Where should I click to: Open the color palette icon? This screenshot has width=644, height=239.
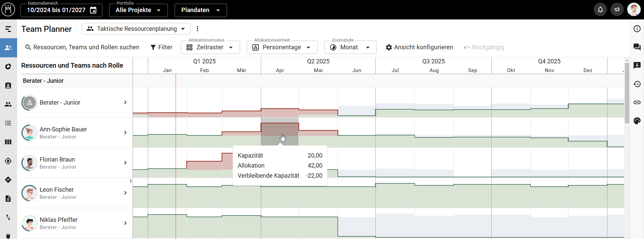(x=637, y=121)
